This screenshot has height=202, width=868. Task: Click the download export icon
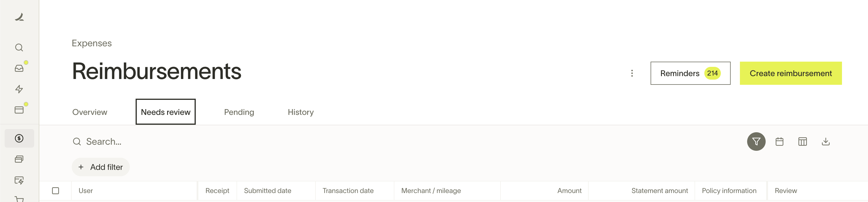pos(825,142)
